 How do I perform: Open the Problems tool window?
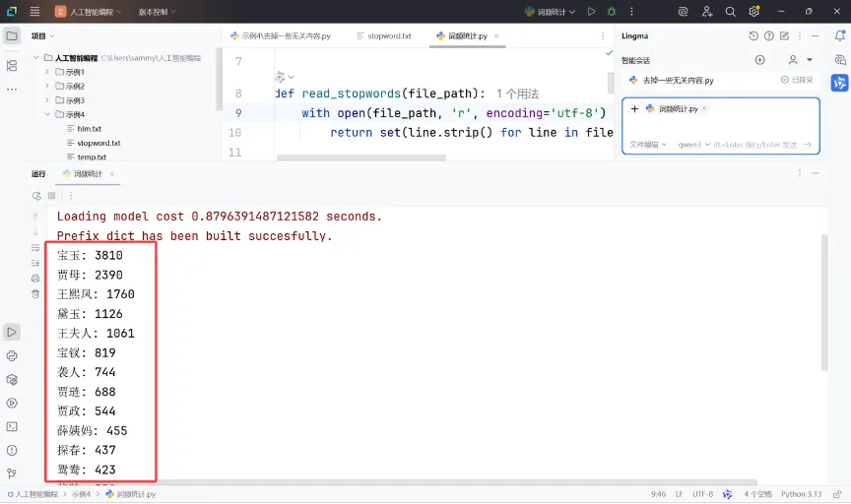(x=12, y=450)
